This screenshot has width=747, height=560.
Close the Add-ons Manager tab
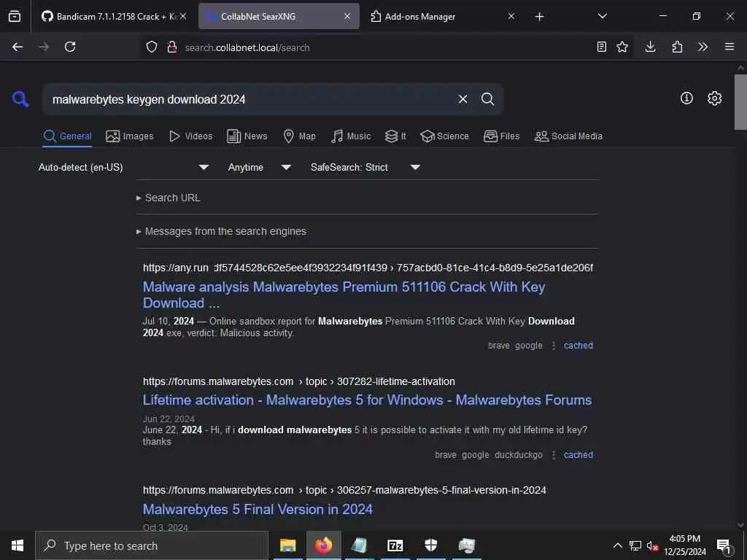point(511,16)
